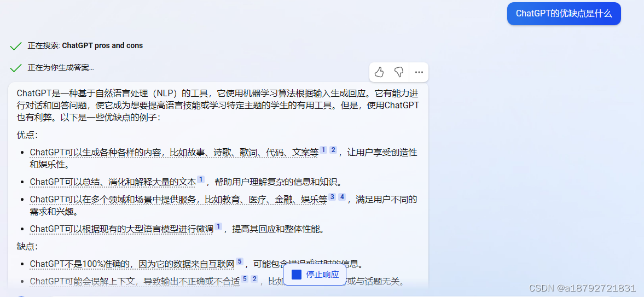Click the thumbs up like icon
644x297 pixels.
(x=379, y=72)
